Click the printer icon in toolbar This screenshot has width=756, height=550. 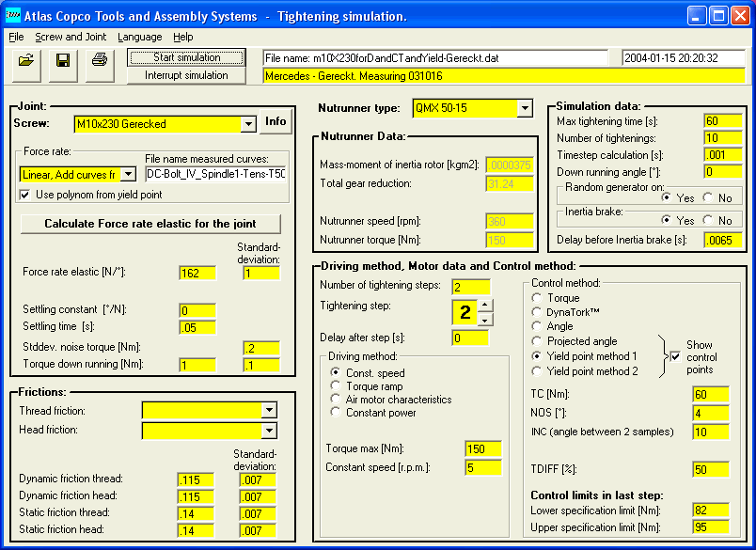click(x=99, y=61)
